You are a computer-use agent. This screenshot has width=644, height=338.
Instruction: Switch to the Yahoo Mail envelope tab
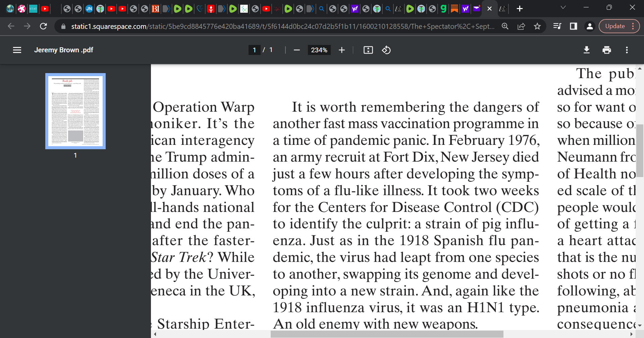pos(477,9)
